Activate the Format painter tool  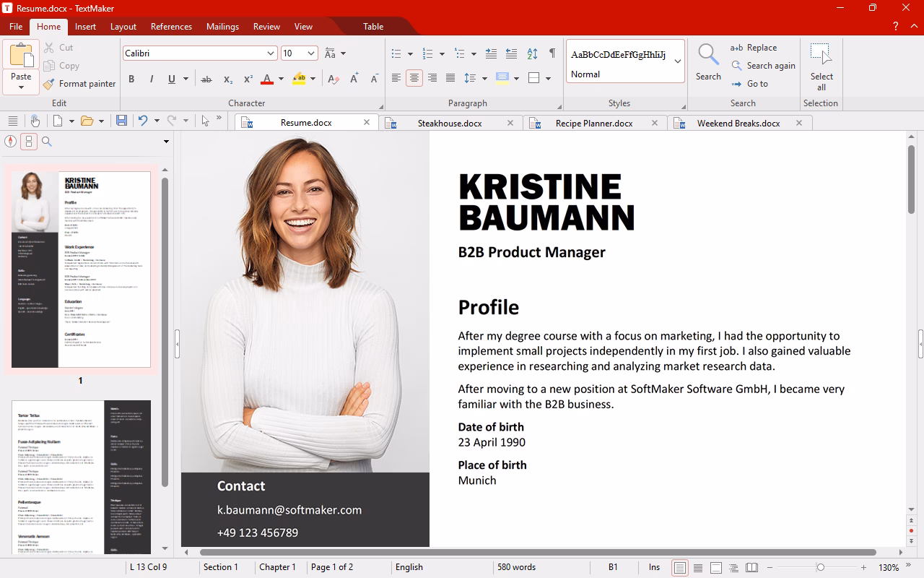click(79, 83)
